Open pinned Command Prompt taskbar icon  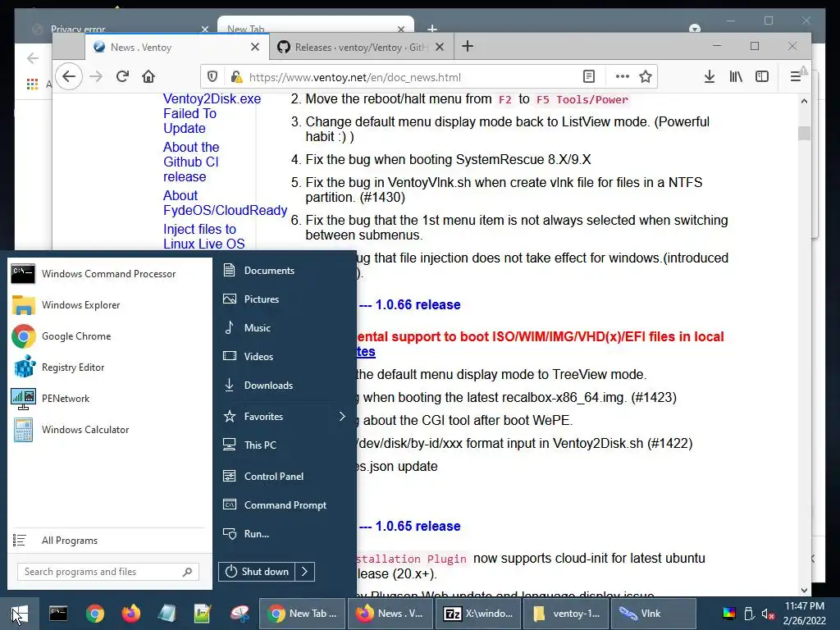pos(58,614)
